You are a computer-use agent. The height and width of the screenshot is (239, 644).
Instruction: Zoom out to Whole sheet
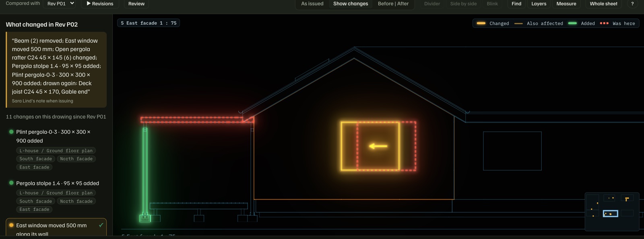tap(603, 4)
